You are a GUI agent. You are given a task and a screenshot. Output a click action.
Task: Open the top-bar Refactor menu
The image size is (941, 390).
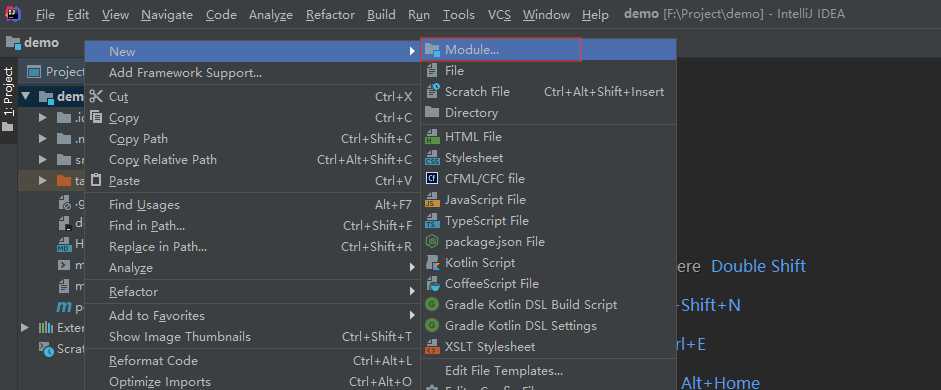click(330, 14)
